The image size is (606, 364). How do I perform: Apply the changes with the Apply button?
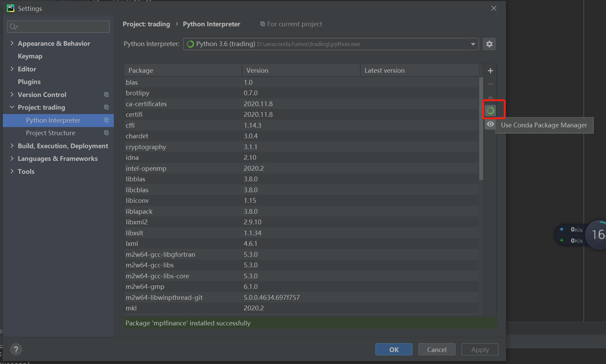coord(480,349)
